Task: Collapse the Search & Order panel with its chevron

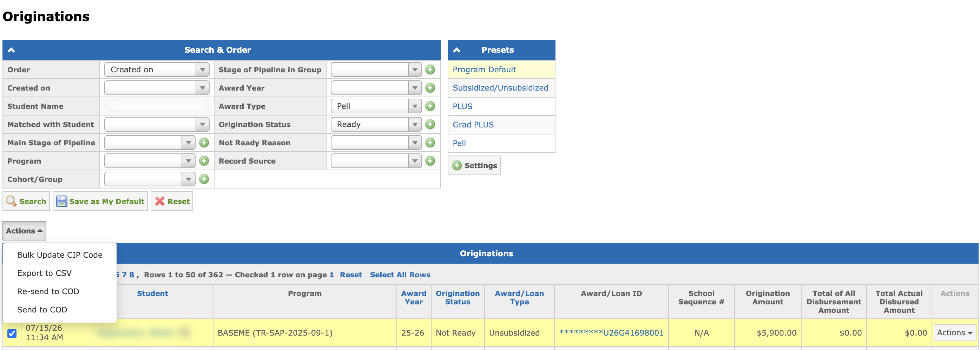Action: pyautogui.click(x=12, y=50)
